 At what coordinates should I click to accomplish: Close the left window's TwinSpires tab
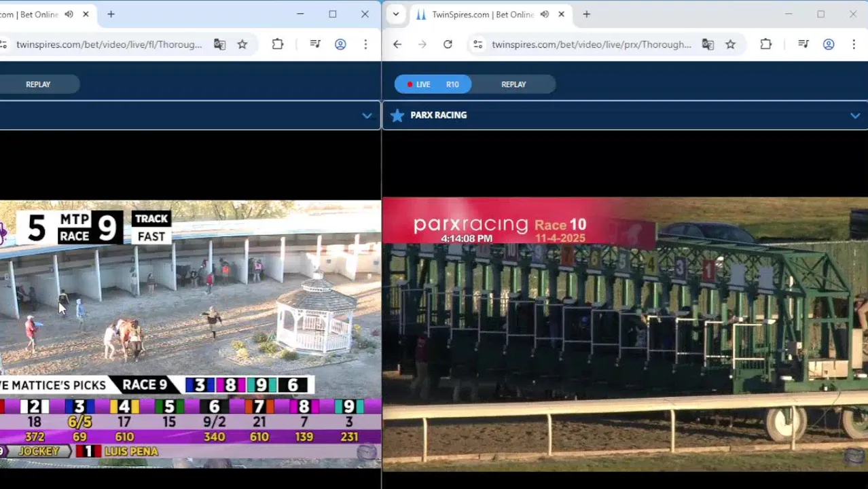86,14
